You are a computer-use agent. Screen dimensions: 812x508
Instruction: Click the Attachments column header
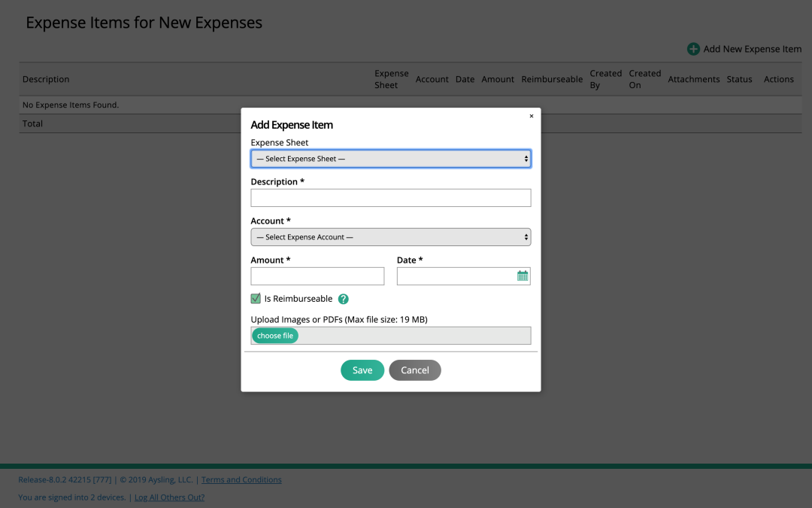pos(693,79)
